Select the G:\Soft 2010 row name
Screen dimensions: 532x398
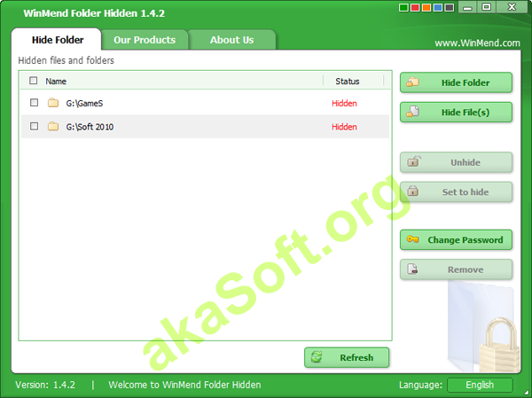[90, 127]
